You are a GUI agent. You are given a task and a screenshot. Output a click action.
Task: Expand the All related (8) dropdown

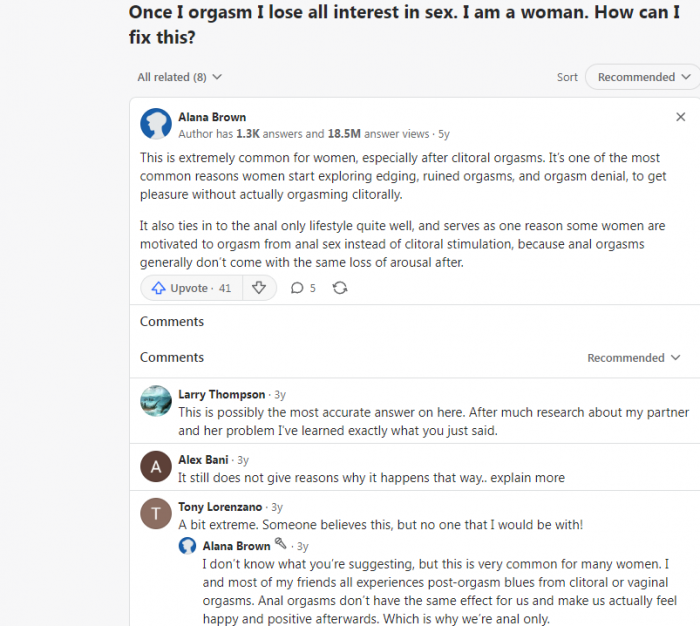(180, 77)
